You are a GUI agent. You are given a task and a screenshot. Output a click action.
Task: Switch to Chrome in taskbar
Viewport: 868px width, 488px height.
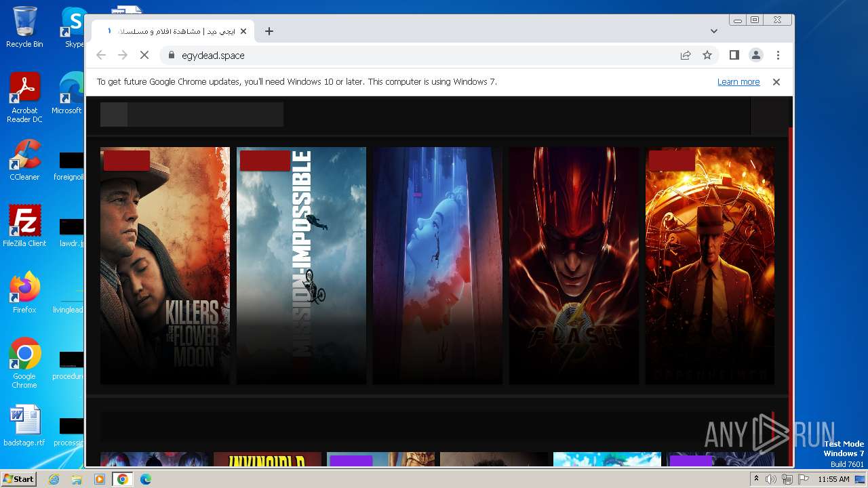tap(123, 479)
